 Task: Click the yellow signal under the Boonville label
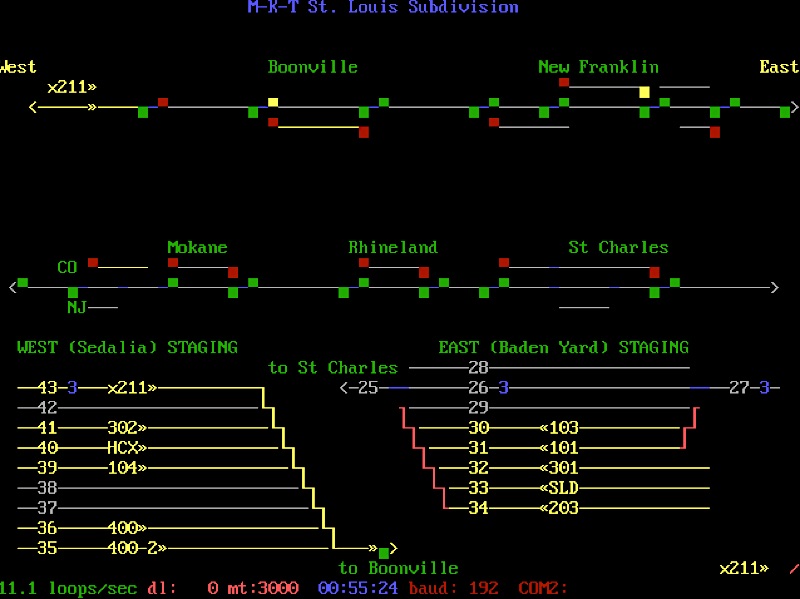tap(273, 102)
